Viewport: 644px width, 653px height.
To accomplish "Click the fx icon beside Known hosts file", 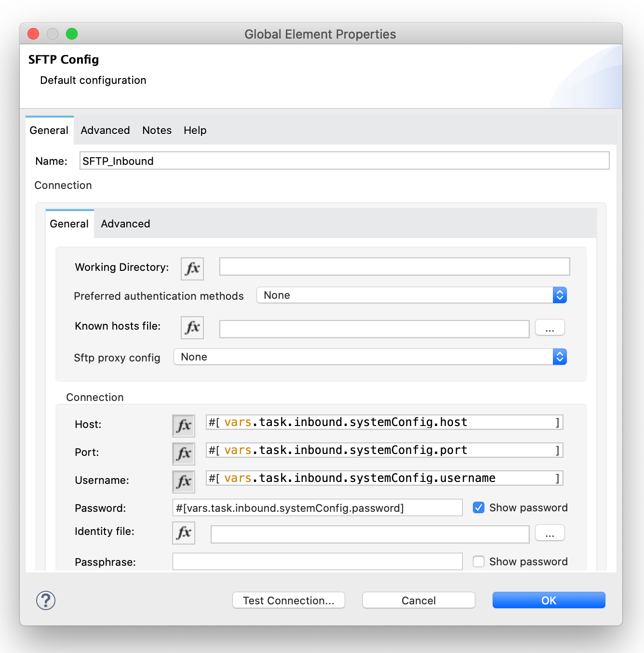I will click(192, 328).
